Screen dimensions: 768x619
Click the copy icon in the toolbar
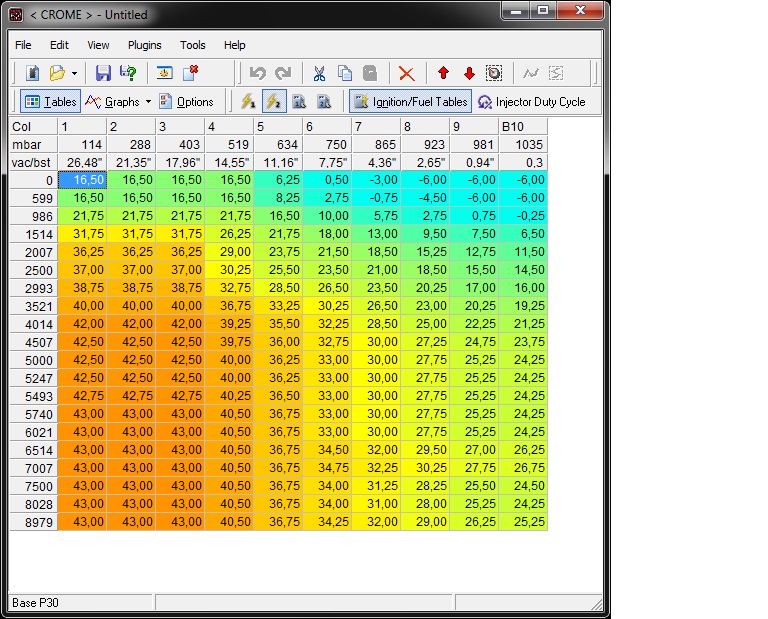tap(345, 73)
